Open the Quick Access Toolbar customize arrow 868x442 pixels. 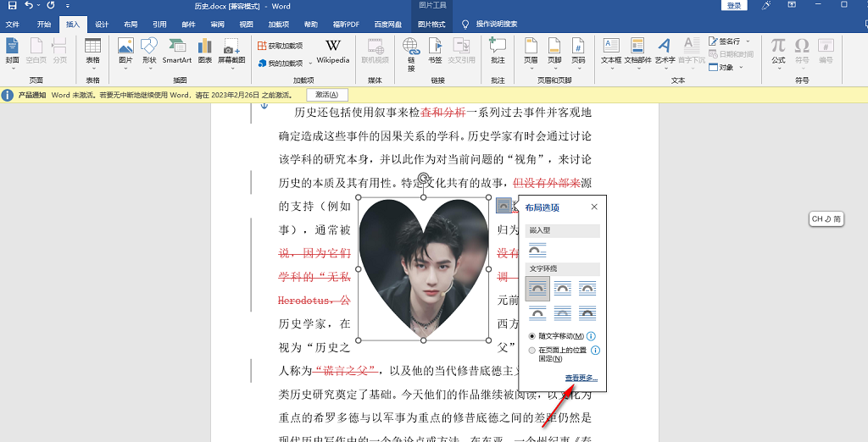68,6
